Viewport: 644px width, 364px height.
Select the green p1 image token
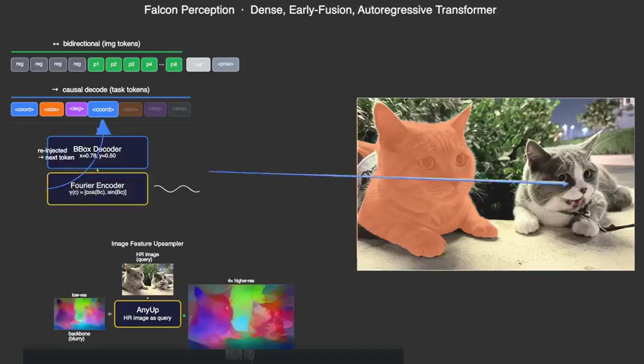pos(96,64)
